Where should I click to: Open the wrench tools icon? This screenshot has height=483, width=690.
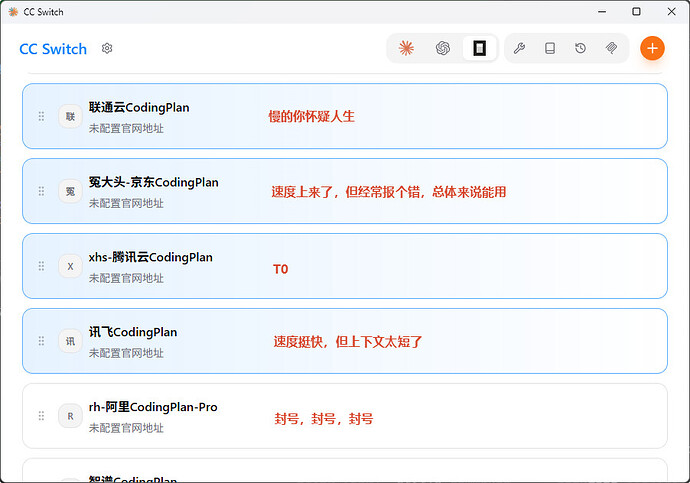pos(519,48)
